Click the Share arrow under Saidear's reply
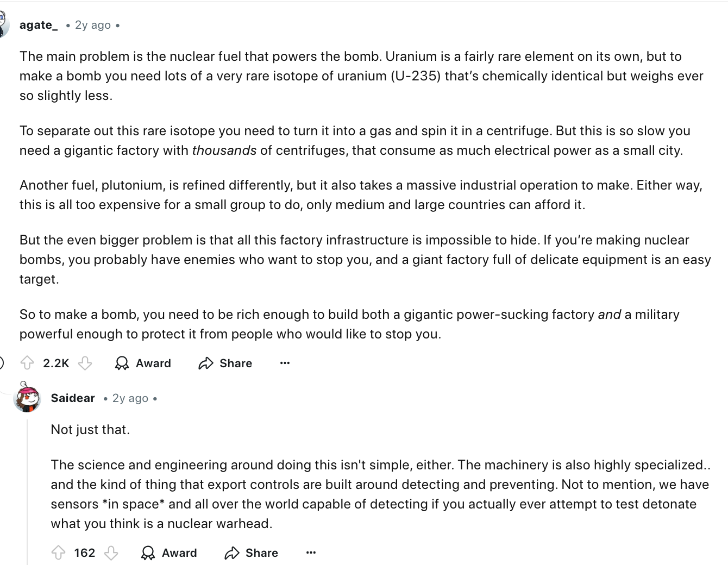 (232, 553)
